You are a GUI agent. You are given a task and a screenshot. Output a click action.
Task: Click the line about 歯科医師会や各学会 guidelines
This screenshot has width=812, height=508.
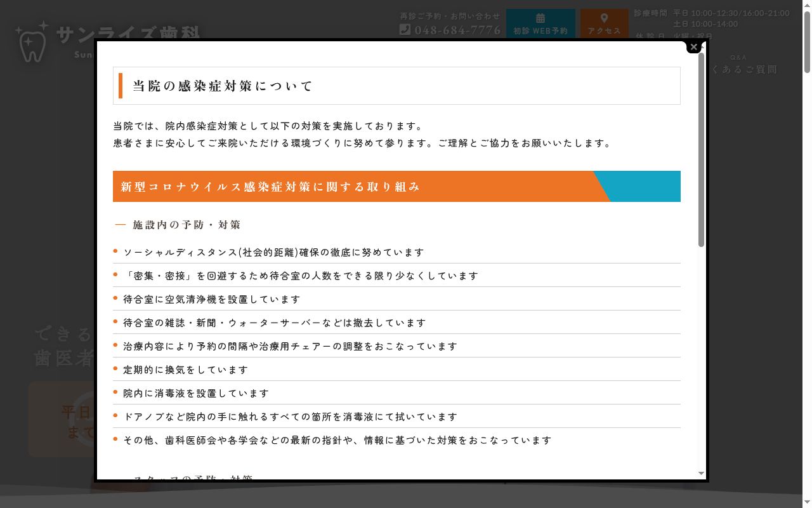click(x=337, y=440)
